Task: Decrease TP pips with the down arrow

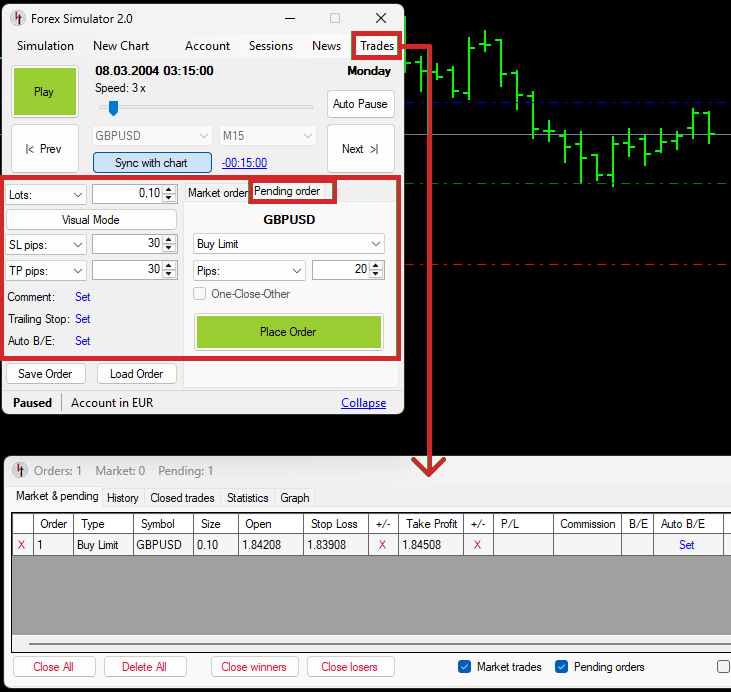Action: (169, 274)
